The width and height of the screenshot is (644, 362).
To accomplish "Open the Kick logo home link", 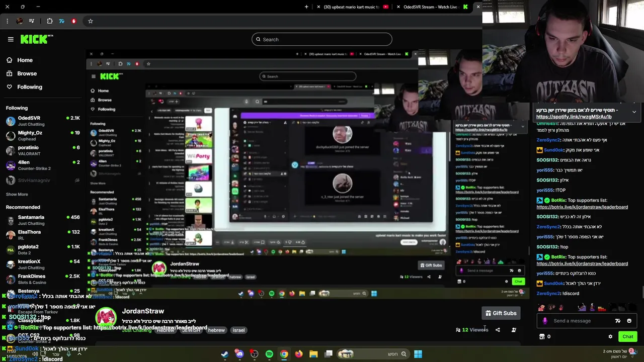I will point(36,39).
